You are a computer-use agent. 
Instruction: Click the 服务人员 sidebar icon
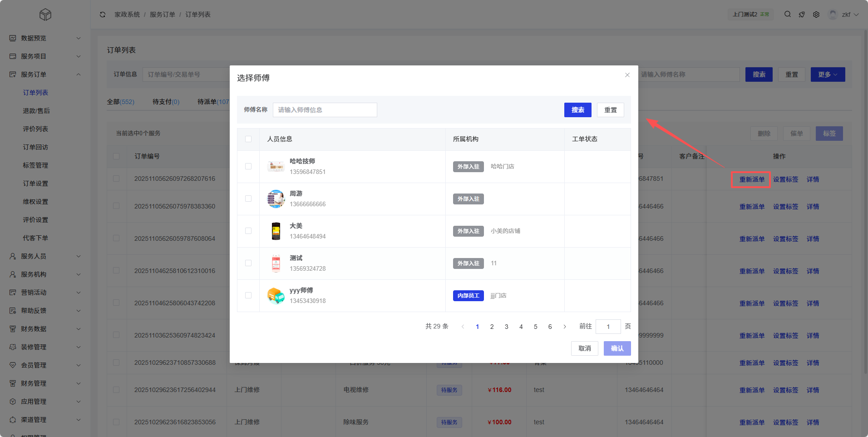13,256
